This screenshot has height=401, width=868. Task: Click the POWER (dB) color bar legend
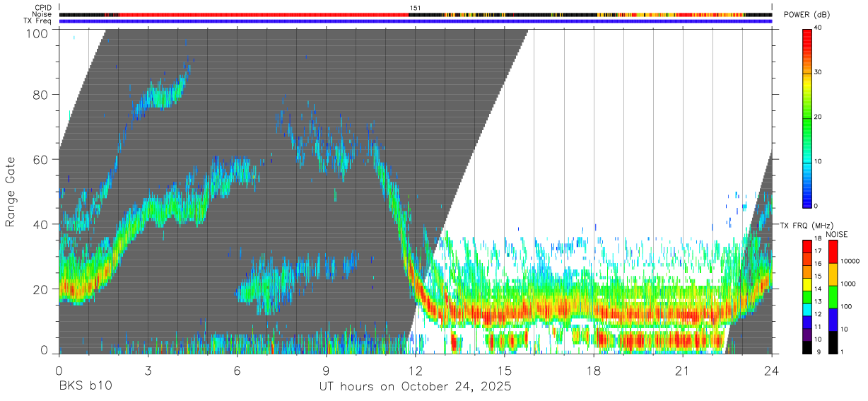(807, 117)
